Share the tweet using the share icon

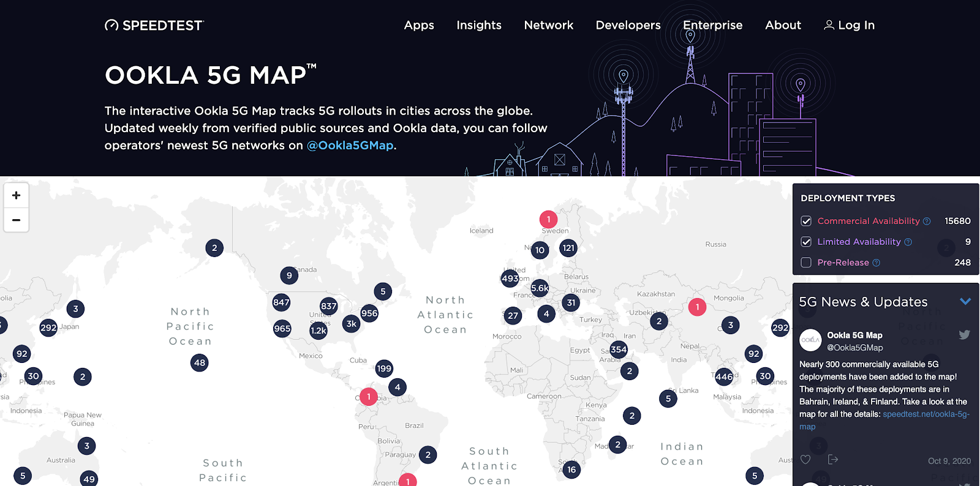click(x=833, y=459)
